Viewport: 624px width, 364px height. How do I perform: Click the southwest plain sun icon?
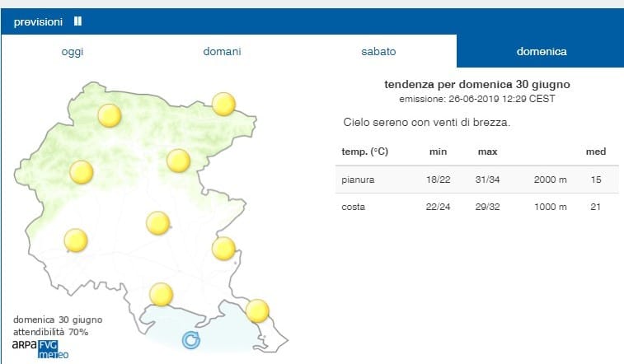tap(76, 240)
